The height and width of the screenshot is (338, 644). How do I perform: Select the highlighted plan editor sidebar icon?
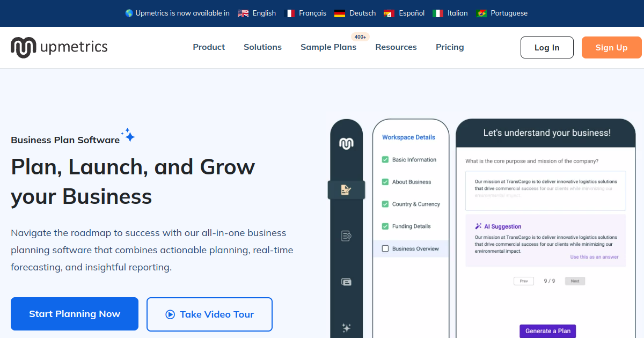pyautogui.click(x=346, y=190)
